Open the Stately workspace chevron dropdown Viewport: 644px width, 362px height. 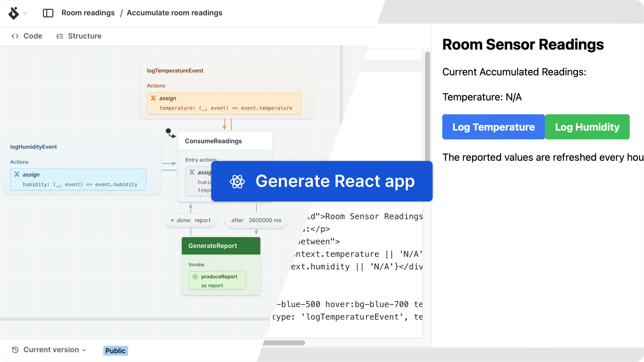25,13
